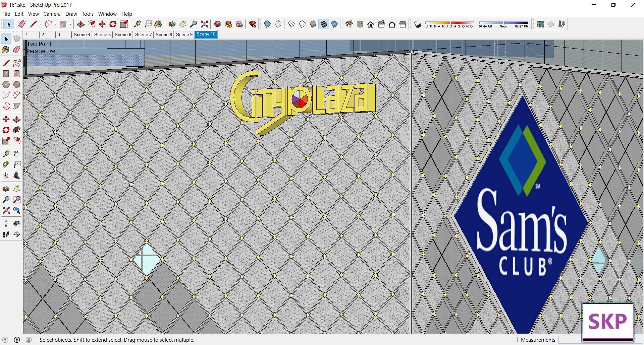Open the 3D Warehouse
Viewport: 644px width, 345px height.
pyautogui.click(x=218, y=24)
